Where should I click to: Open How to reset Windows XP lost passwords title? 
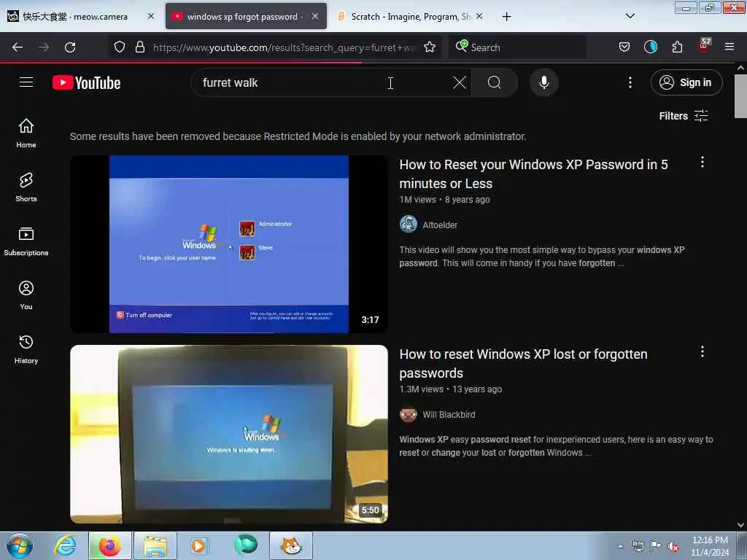click(523, 363)
